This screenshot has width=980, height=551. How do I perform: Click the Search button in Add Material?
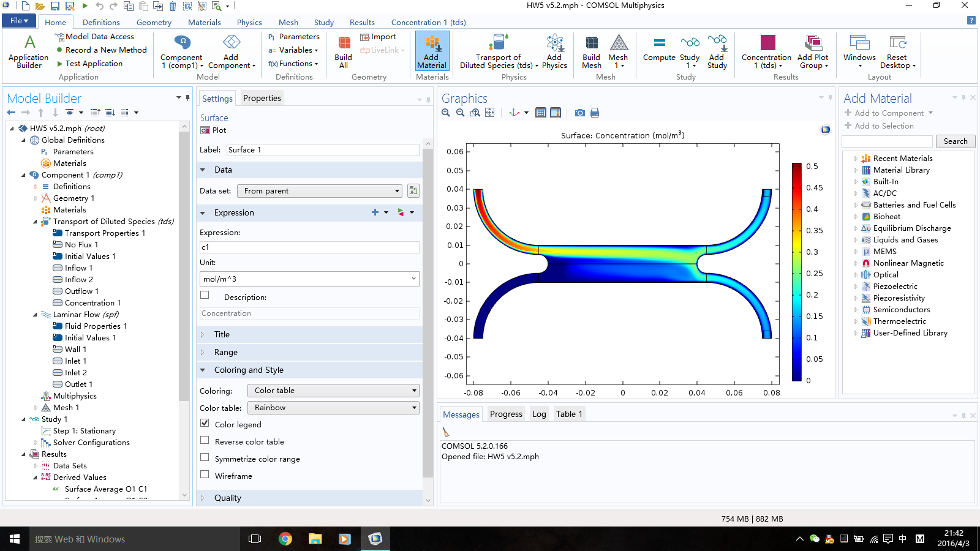[955, 141]
